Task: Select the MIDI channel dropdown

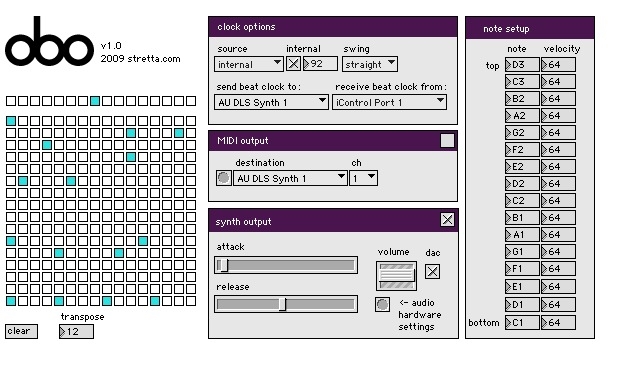Action: coord(363,178)
